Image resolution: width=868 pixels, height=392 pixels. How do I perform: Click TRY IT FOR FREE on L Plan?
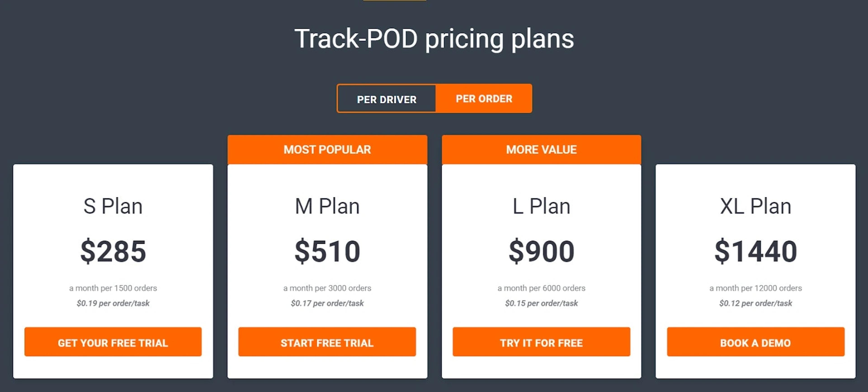pos(541,342)
